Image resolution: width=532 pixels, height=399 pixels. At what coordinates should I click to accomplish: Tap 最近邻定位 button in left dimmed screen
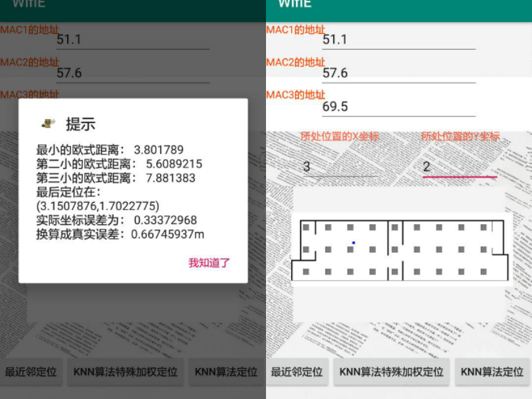click(31, 372)
